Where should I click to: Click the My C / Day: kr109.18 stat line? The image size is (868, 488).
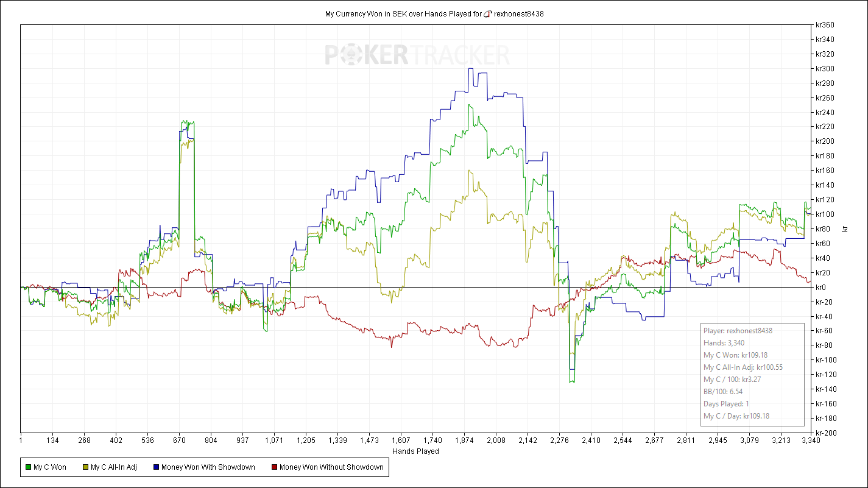[x=736, y=416]
